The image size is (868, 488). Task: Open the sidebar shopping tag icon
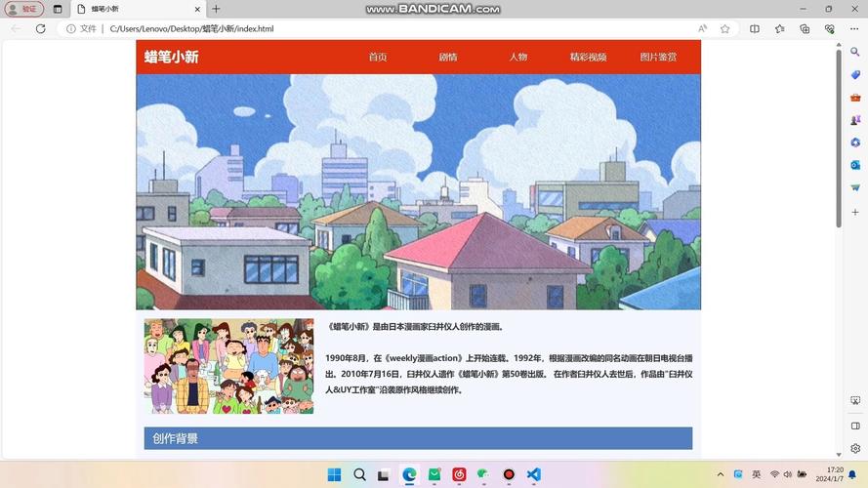[855, 75]
